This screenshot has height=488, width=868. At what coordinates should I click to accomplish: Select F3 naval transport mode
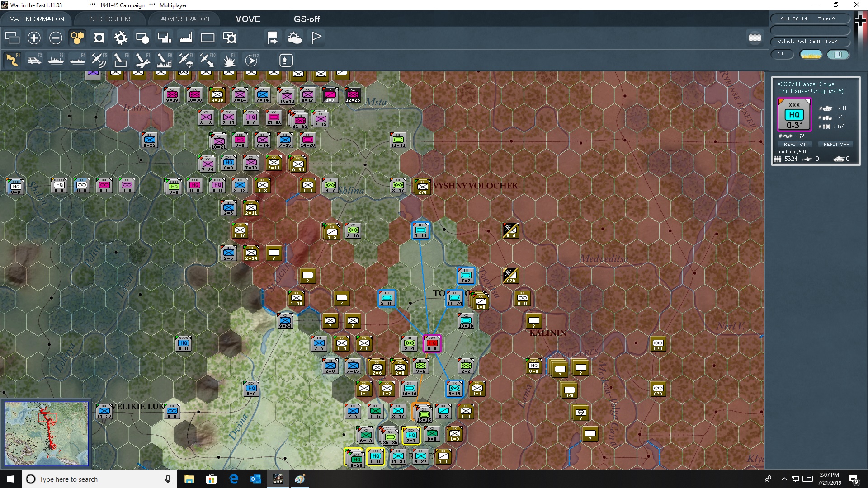[56, 60]
